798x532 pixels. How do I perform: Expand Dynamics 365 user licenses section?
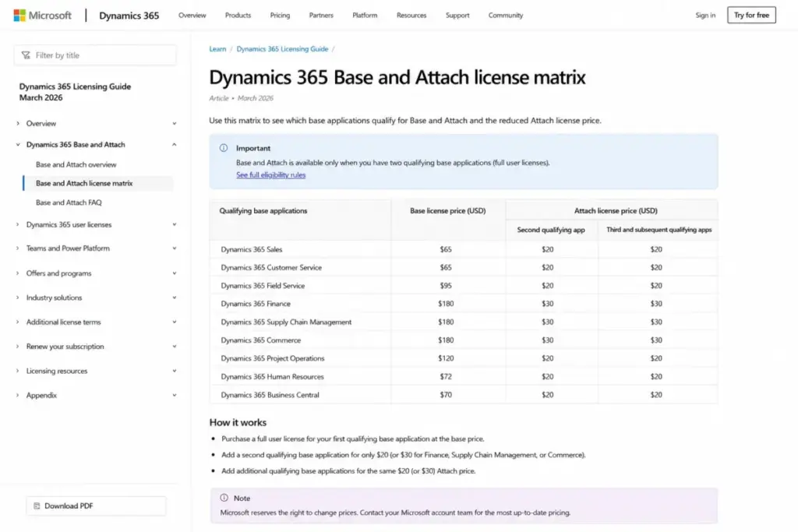(x=18, y=225)
